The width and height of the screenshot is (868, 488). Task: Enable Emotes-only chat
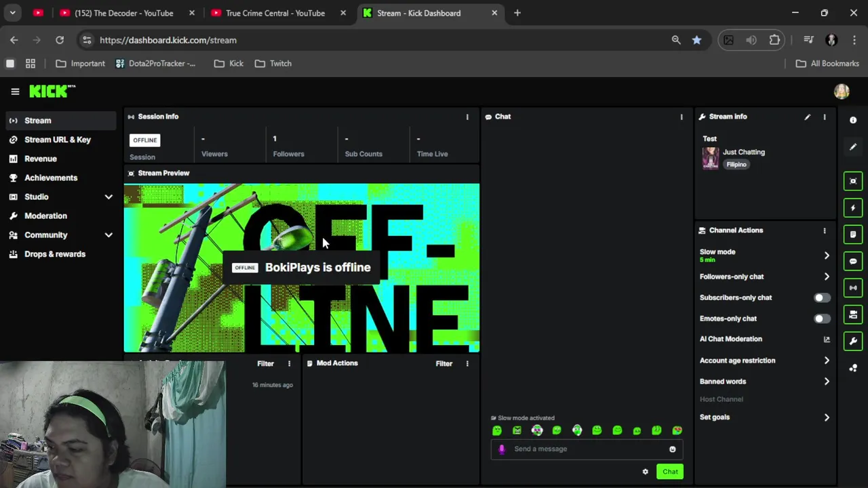click(x=822, y=319)
